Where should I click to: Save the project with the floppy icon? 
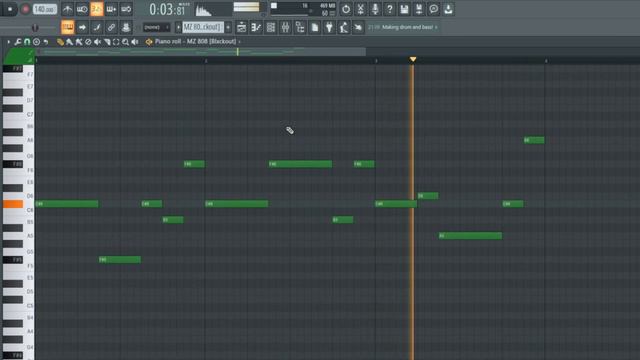(x=404, y=9)
